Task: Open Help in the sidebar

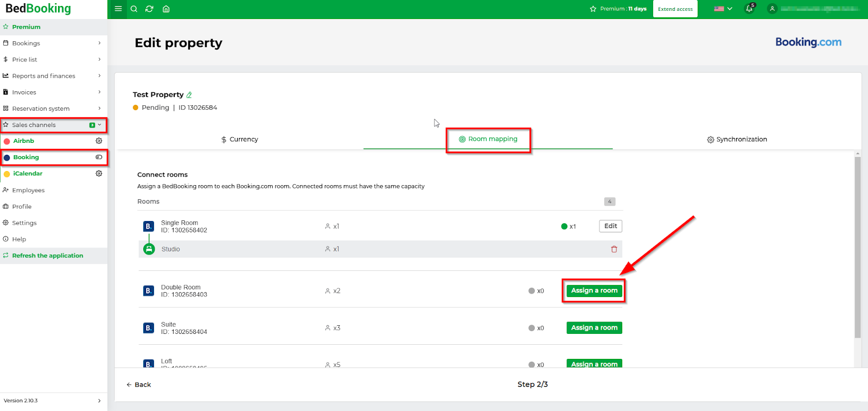Action: (x=54, y=239)
